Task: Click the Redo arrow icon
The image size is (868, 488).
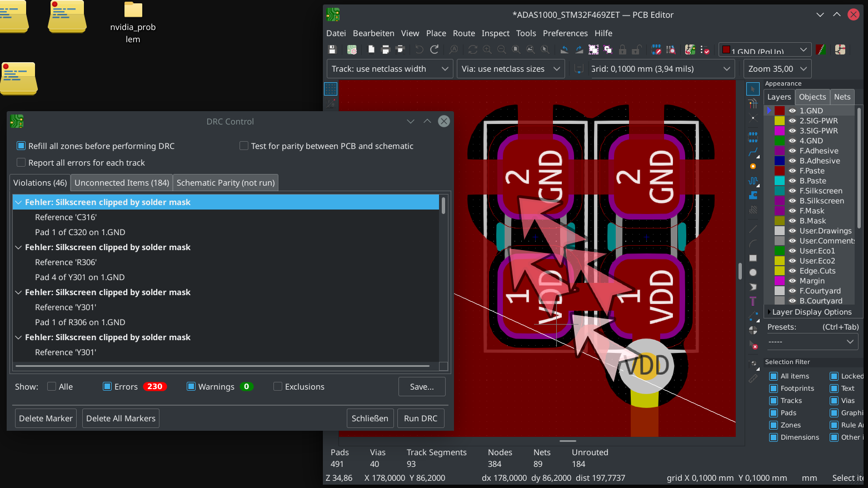Action: point(435,49)
